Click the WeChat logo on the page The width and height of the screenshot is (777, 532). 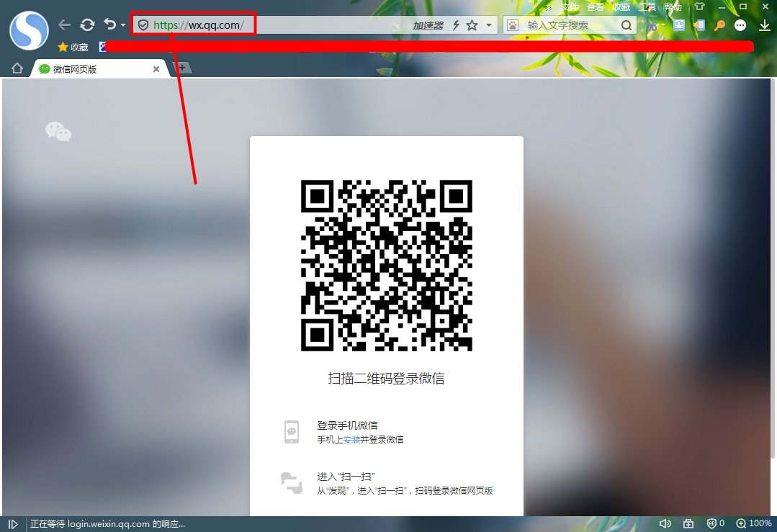58,131
